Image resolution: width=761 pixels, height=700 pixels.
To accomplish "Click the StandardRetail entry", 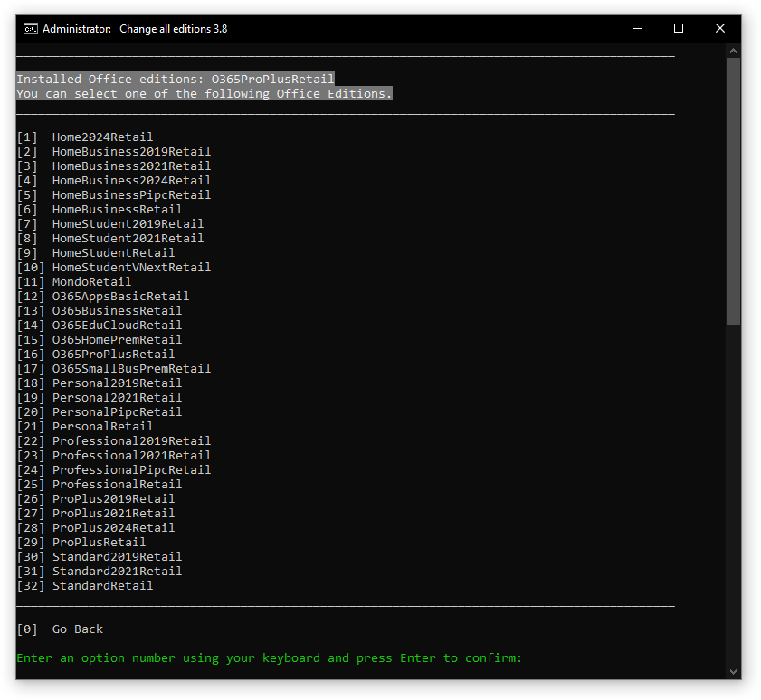I will [102, 586].
